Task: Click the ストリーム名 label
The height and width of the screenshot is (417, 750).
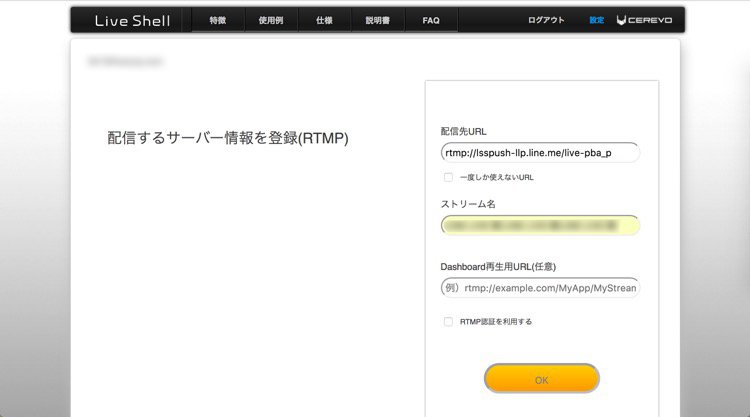Action: click(468, 204)
